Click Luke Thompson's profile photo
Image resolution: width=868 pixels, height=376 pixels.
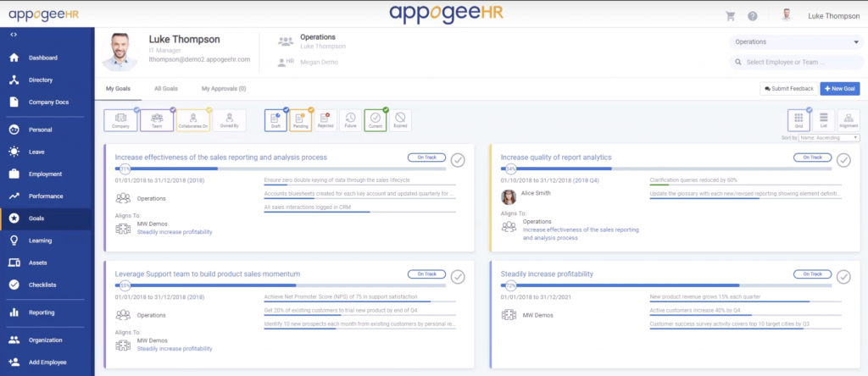click(x=120, y=53)
